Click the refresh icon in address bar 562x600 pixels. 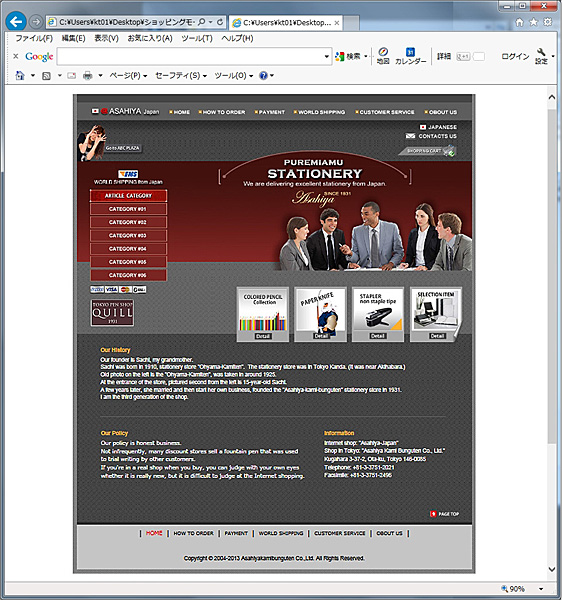click(220, 22)
